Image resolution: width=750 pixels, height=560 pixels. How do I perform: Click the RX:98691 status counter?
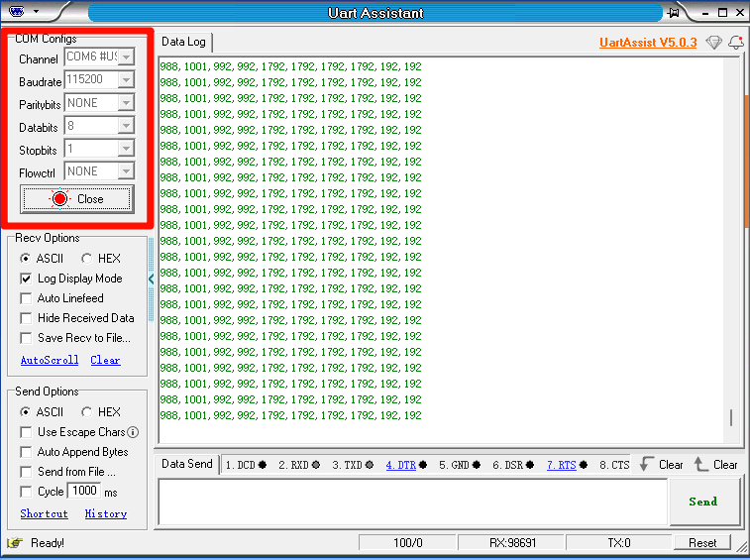(512, 543)
